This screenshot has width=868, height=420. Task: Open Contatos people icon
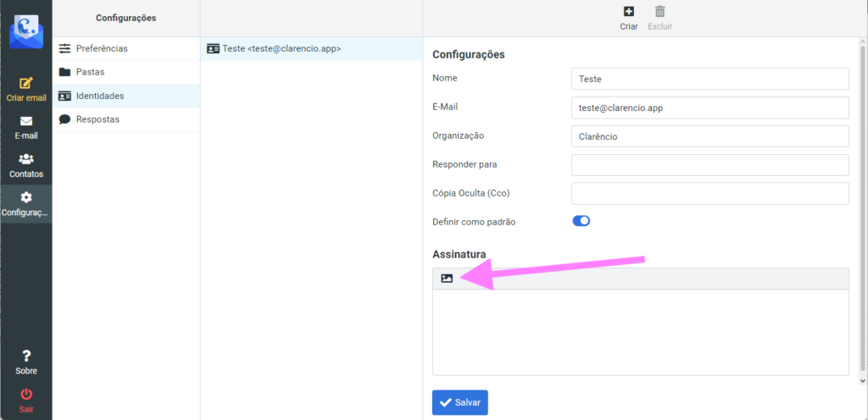(26, 159)
